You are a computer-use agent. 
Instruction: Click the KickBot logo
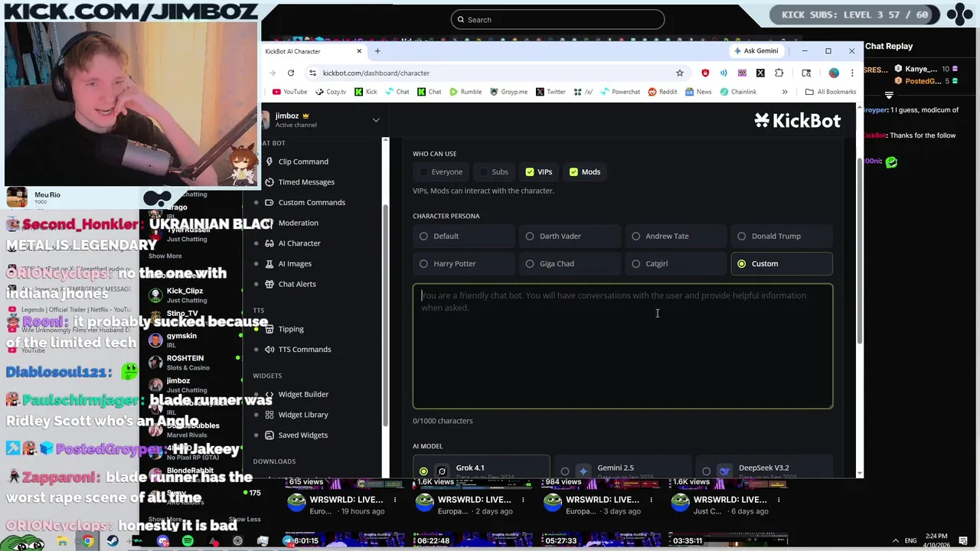(797, 120)
